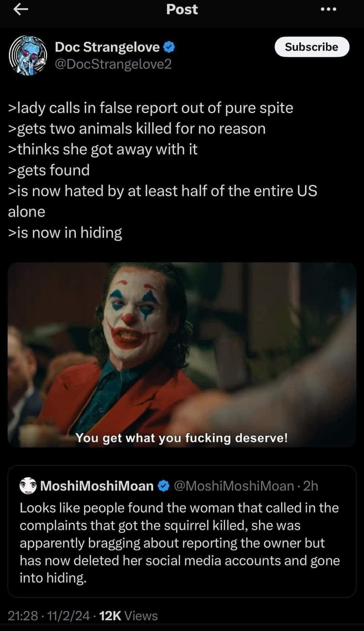Screen dimensions: 364x631
Task: Visit the @MoshiMoshiMoan handle
Action: click(234, 486)
